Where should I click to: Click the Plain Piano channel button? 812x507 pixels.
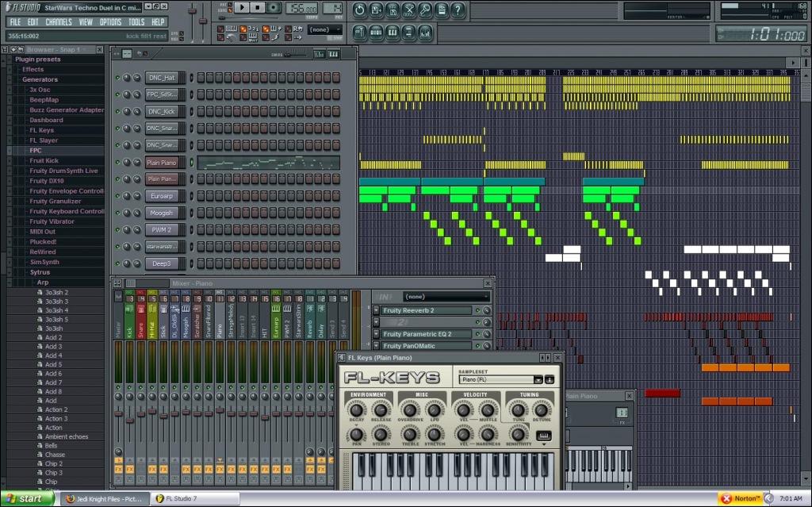click(161, 163)
